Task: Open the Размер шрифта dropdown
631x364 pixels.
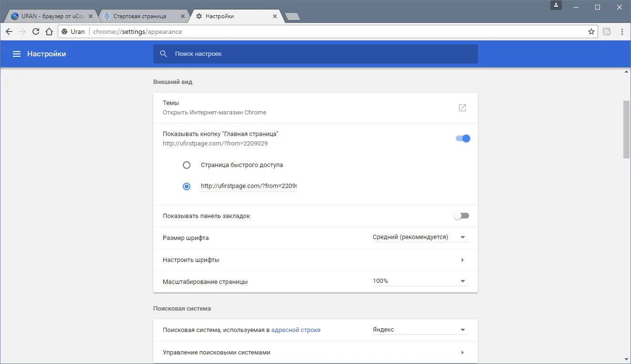Action: pyautogui.click(x=420, y=237)
